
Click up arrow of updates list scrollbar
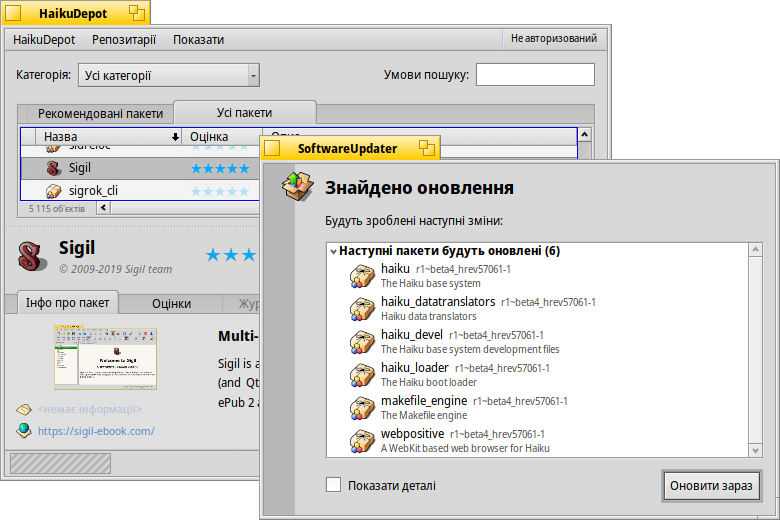point(755,249)
